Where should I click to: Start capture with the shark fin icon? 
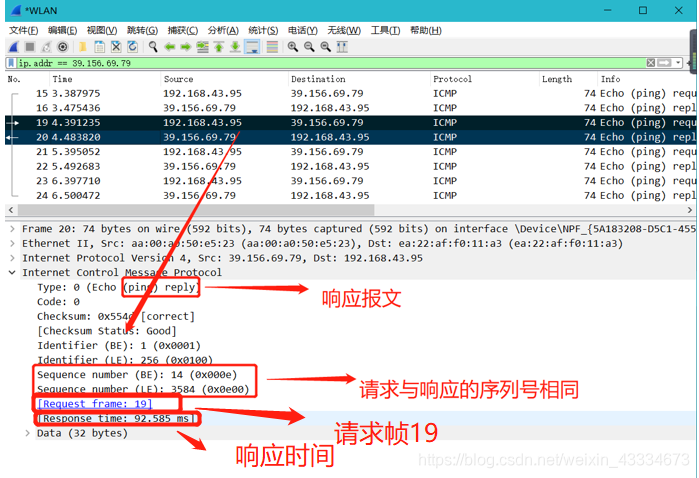pos(14,47)
